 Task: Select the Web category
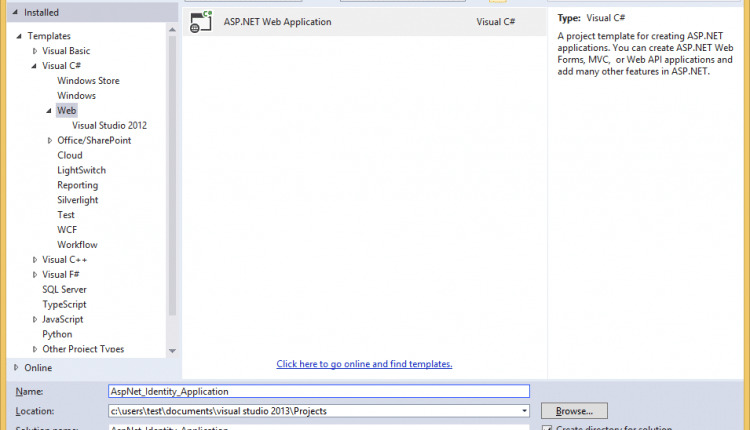pyautogui.click(x=66, y=110)
